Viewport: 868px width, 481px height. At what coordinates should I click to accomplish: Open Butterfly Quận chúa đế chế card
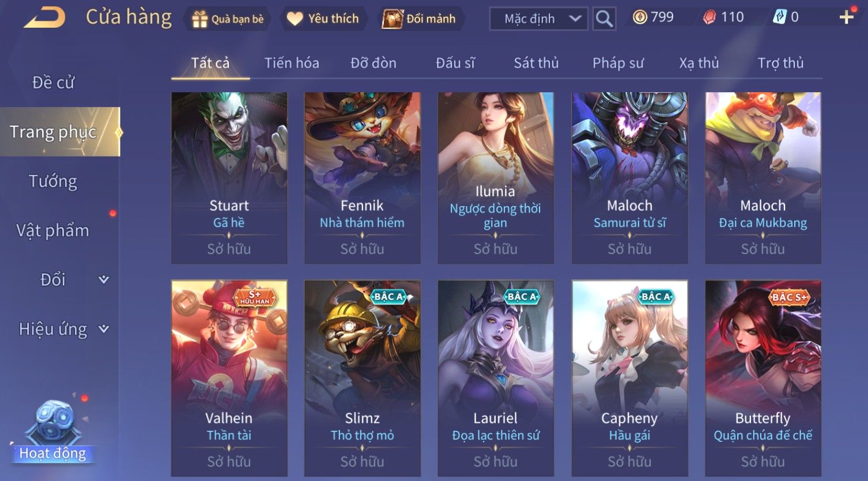(x=763, y=378)
